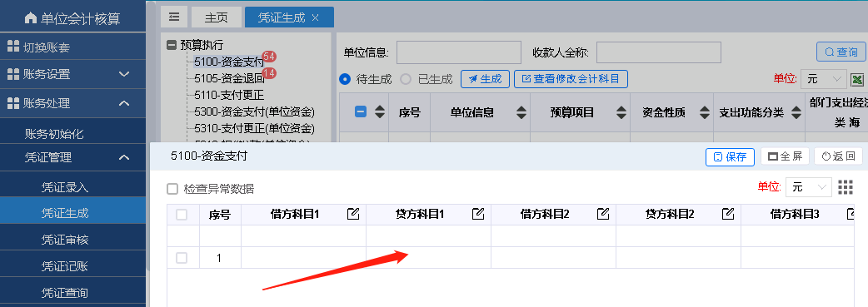
Task: Click sort arrows next to select-all checkbox
Action: pyautogui.click(x=379, y=112)
